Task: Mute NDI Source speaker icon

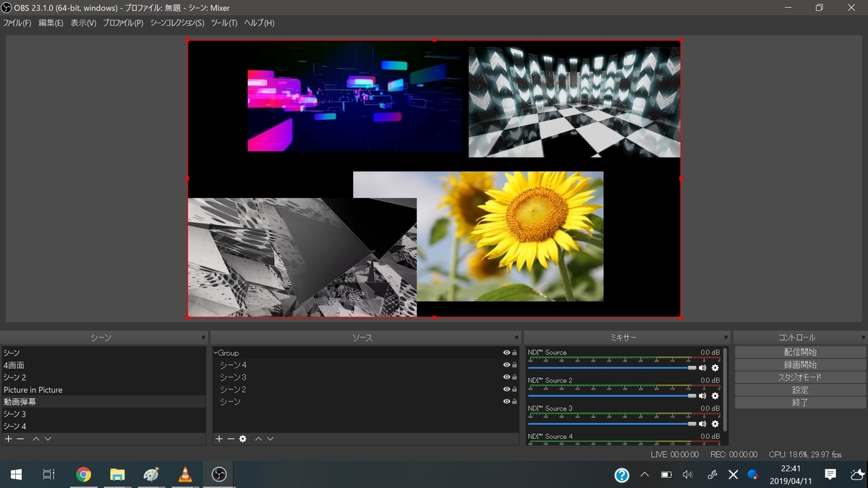Action: point(702,368)
